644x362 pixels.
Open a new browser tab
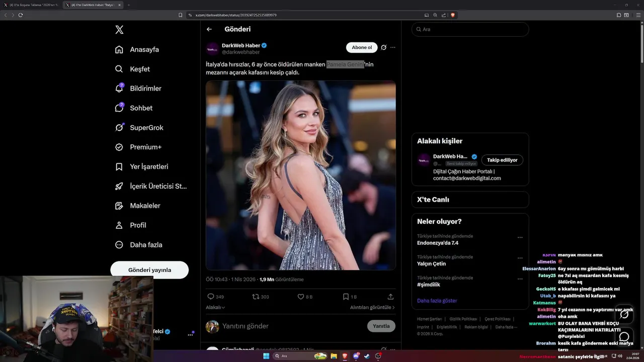(128, 5)
